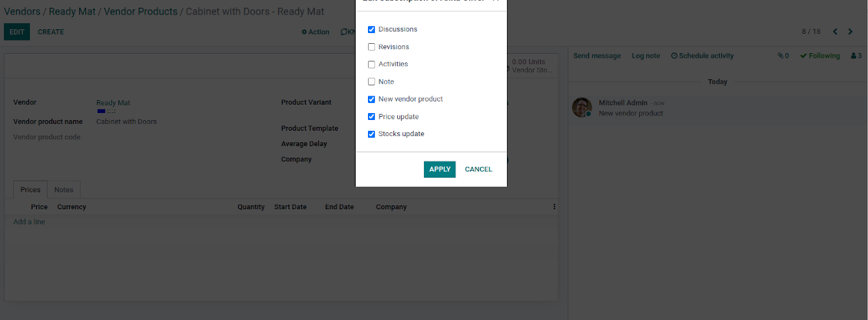The width and height of the screenshot is (868, 320).
Task: Select the Prices tab
Action: coord(31,189)
